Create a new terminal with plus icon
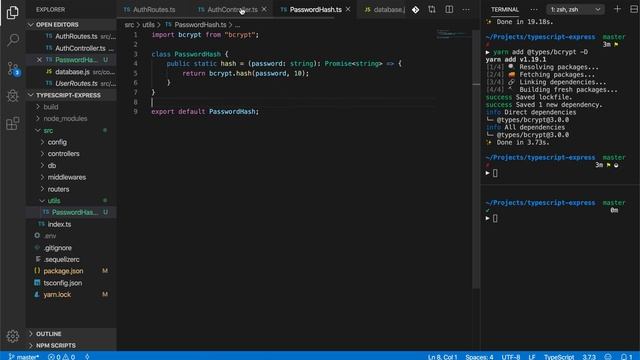The image size is (640, 360). [x=617, y=9]
